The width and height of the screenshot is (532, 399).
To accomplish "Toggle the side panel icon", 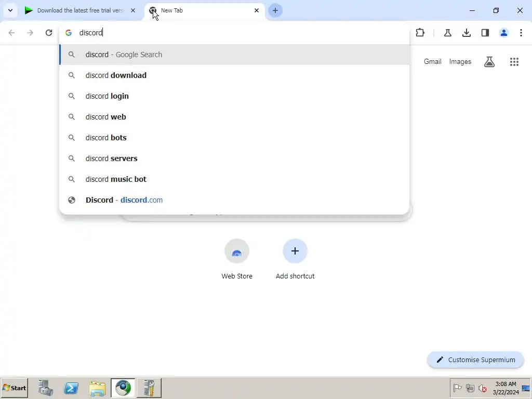I will coord(485,33).
